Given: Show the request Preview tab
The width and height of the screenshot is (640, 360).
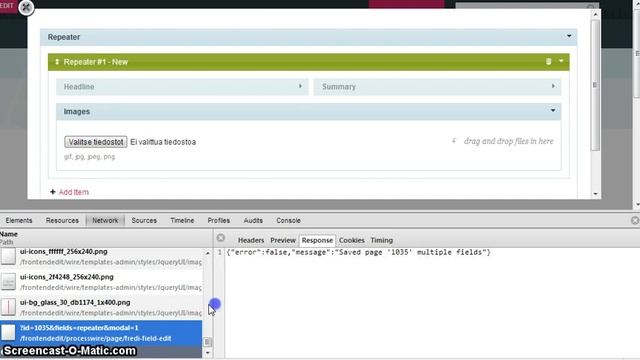Looking at the screenshot, I should click(x=283, y=240).
